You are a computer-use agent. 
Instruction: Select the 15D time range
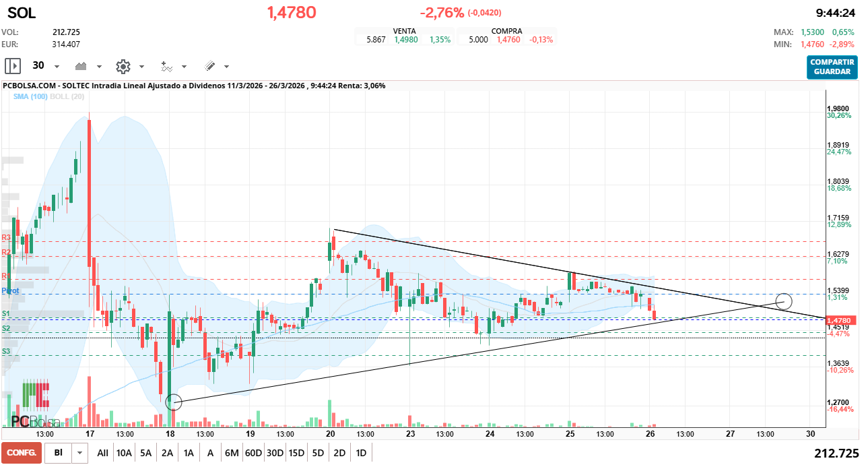pos(296,454)
